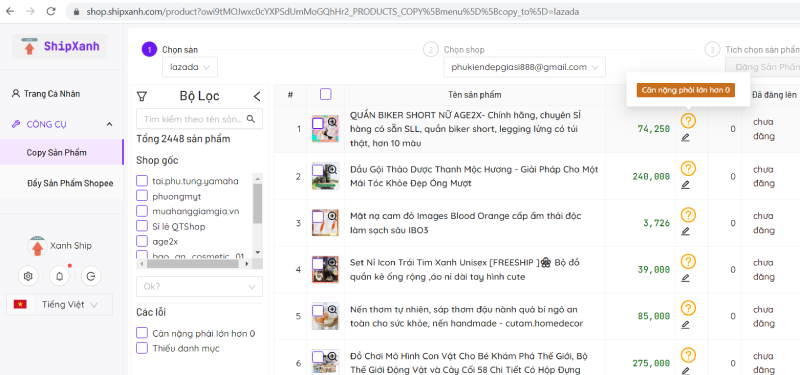Check phuongmyt shop filter
The height and width of the screenshot is (375, 800).
click(x=142, y=196)
